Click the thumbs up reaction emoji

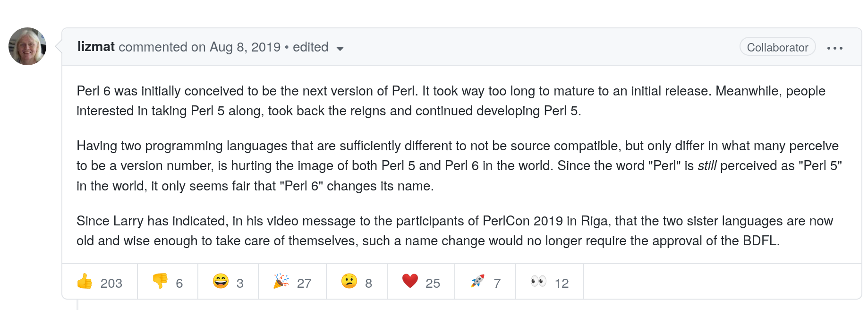coord(85,282)
